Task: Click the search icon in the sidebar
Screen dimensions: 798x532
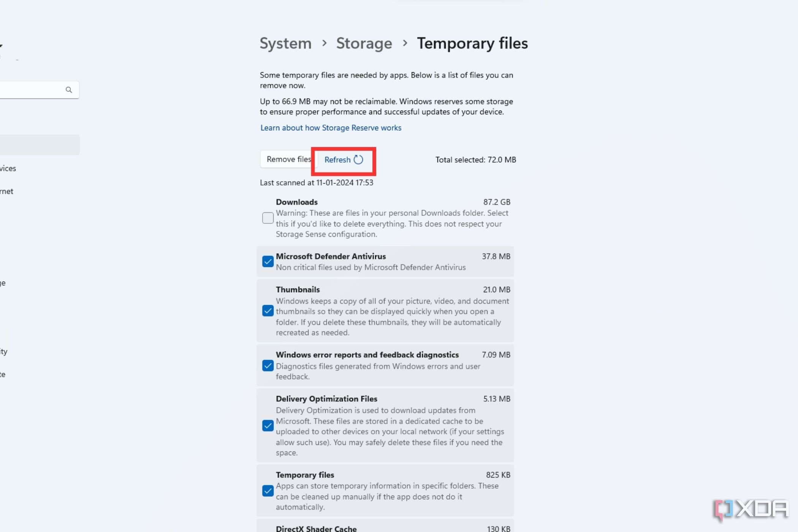Action: click(69, 89)
